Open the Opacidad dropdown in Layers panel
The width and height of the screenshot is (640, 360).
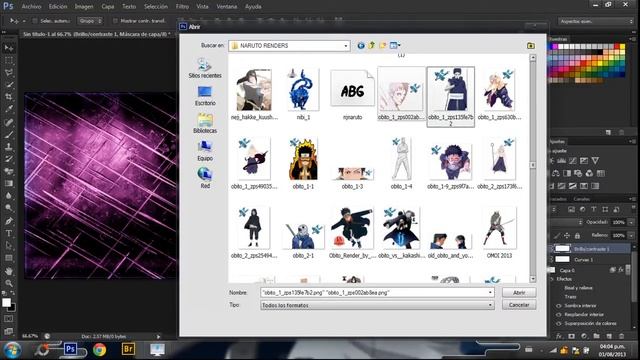pos(631,222)
